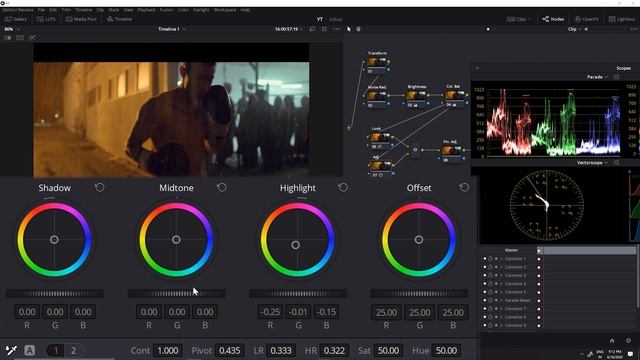Switch to primaries page 1
Screen dimensions: 640x360
pos(56,350)
